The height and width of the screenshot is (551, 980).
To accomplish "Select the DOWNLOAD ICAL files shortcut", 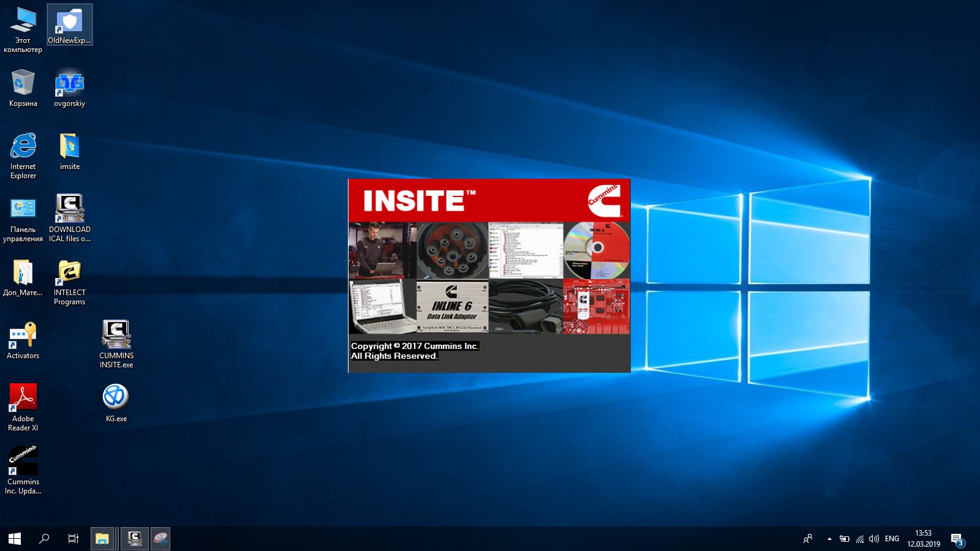I will click(69, 209).
